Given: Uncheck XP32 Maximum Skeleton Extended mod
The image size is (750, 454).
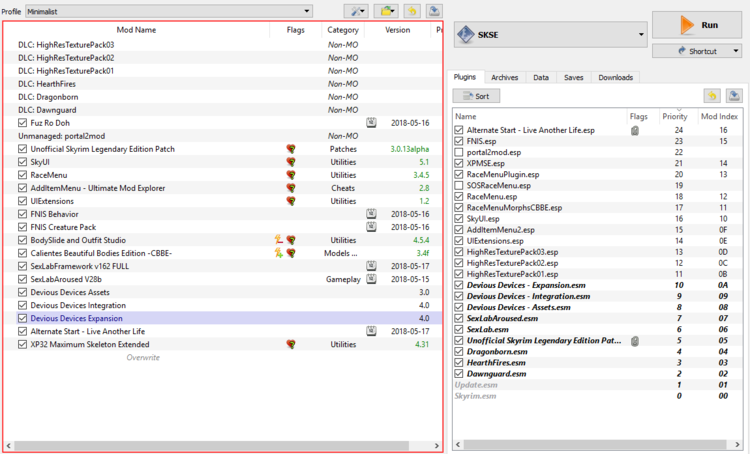Looking at the screenshot, I should click(x=22, y=344).
